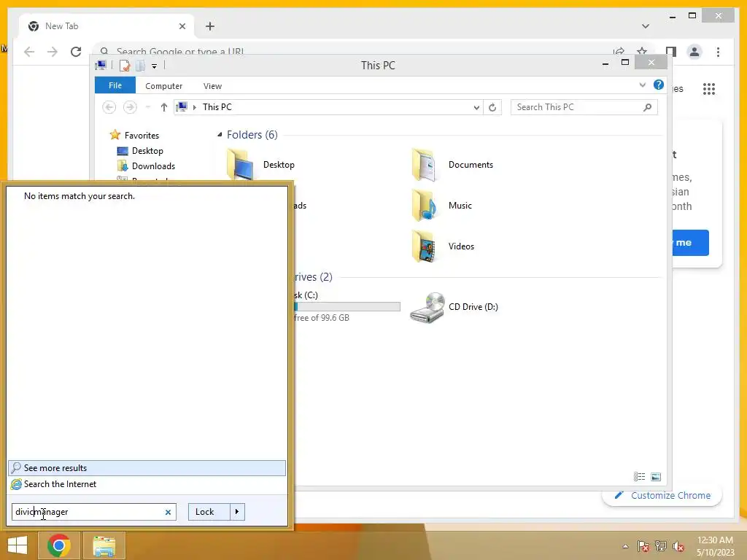
Task: Click See more results
Action: 147,468
